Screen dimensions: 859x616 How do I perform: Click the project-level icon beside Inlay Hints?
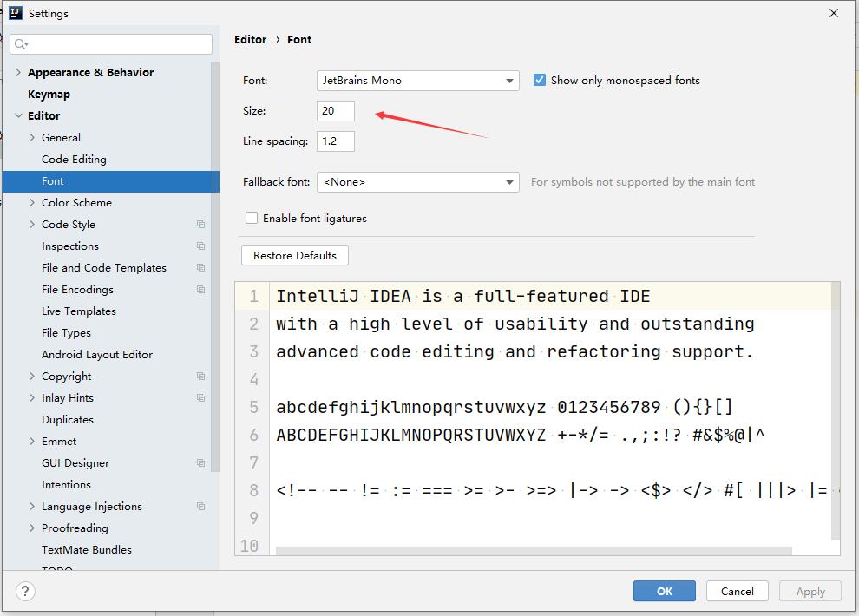point(201,398)
